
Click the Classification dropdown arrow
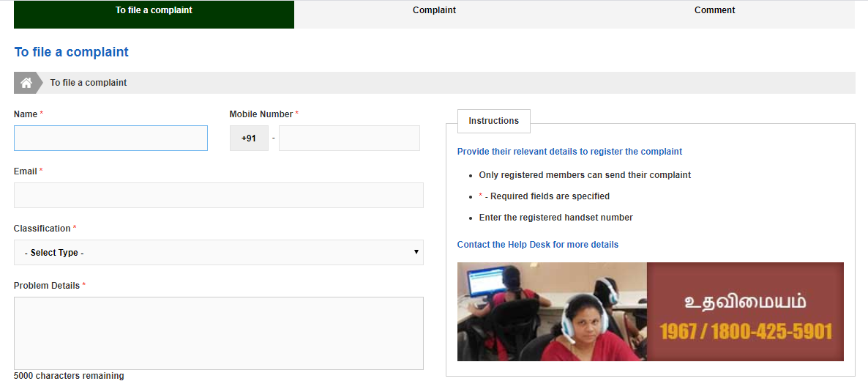tap(416, 252)
